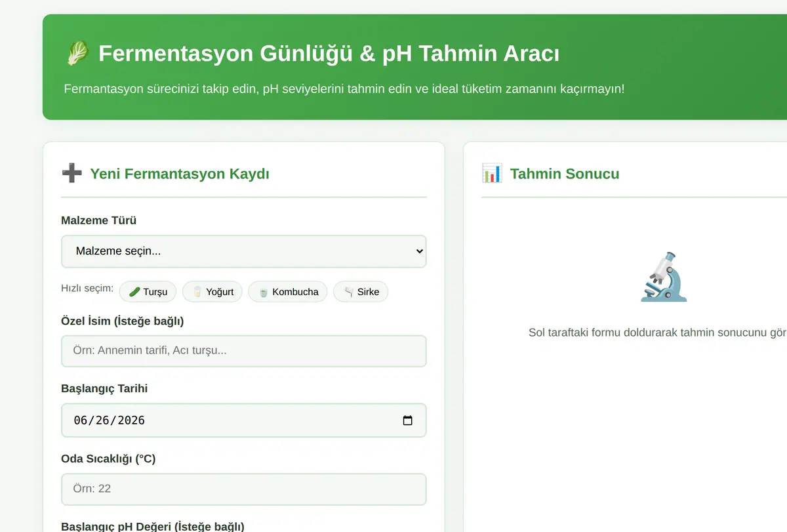
Task: Click the Tahmin Sonucu heading
Action: (565, 174)
